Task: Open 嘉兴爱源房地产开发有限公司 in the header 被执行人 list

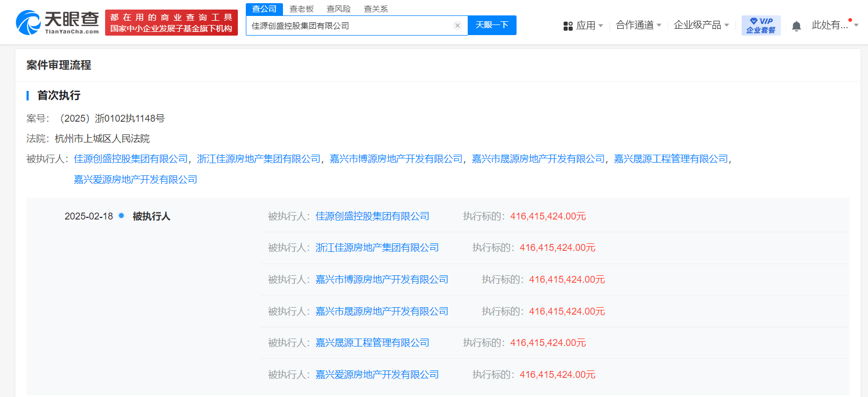Action: pos(135,180)
